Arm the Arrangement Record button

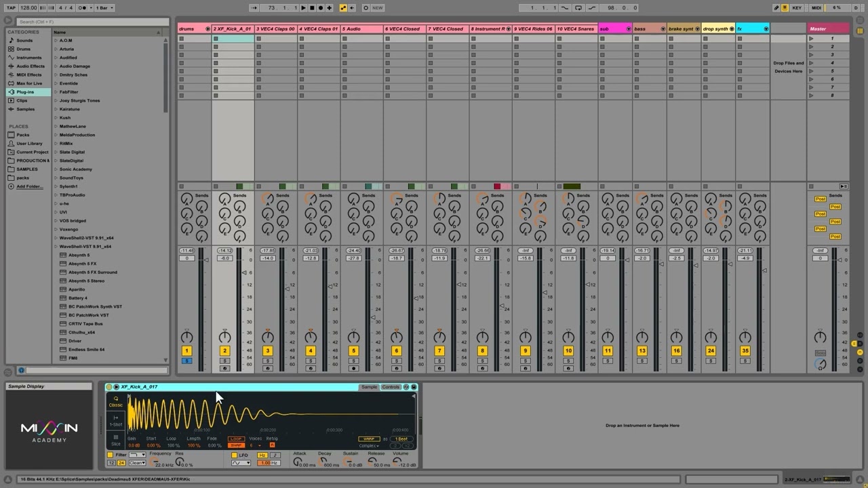321,7
